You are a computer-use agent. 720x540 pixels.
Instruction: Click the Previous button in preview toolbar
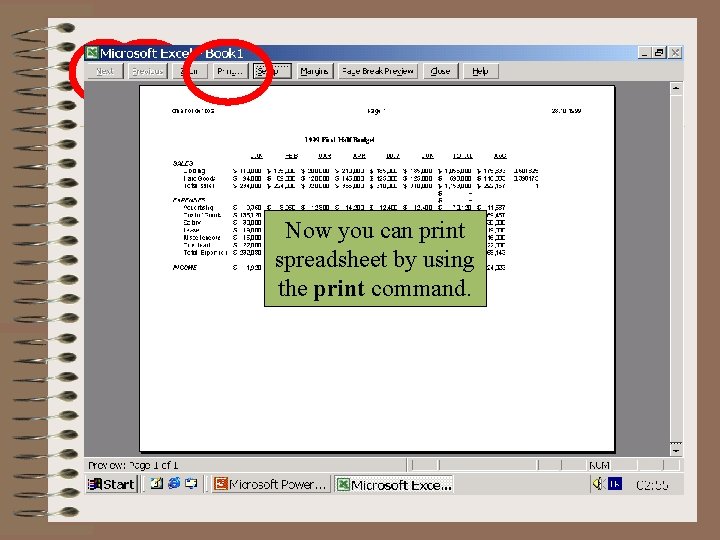147,71
